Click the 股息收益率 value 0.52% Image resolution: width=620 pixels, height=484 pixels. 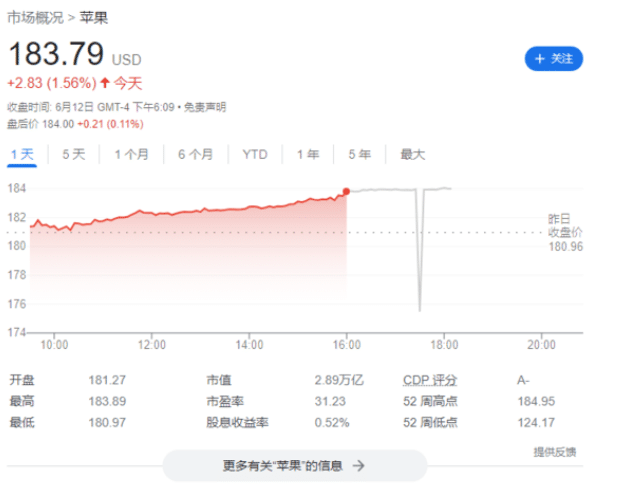pyautogui.click(x=332, y=423)
